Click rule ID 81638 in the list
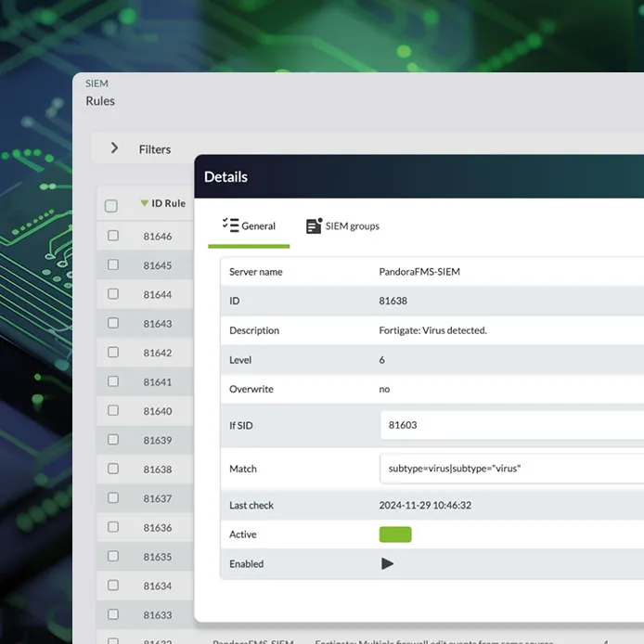The image size is (644, 644). pos(158,470)
